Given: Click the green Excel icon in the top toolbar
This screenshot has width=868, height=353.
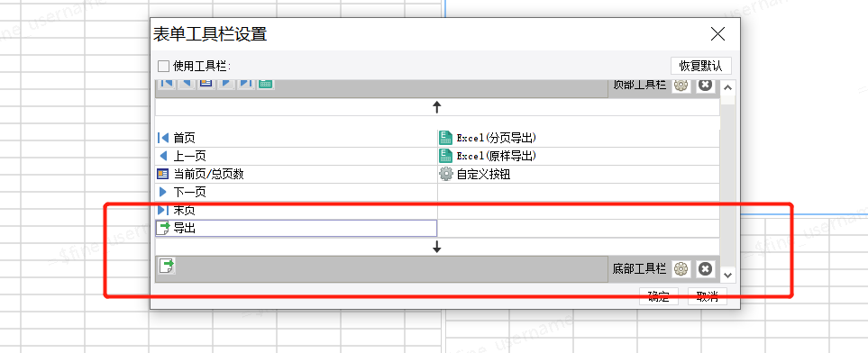Looking at the screenshot, I should 266,84.
